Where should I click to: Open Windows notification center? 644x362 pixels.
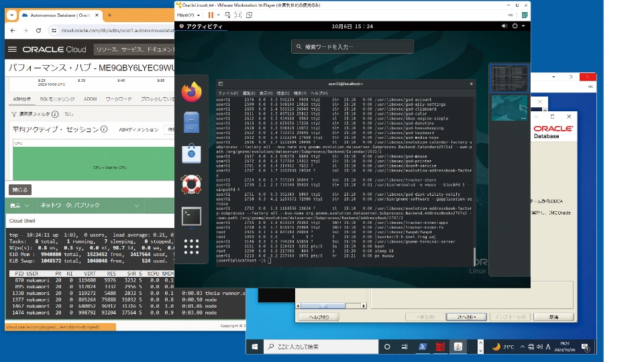tap(586, 347)
